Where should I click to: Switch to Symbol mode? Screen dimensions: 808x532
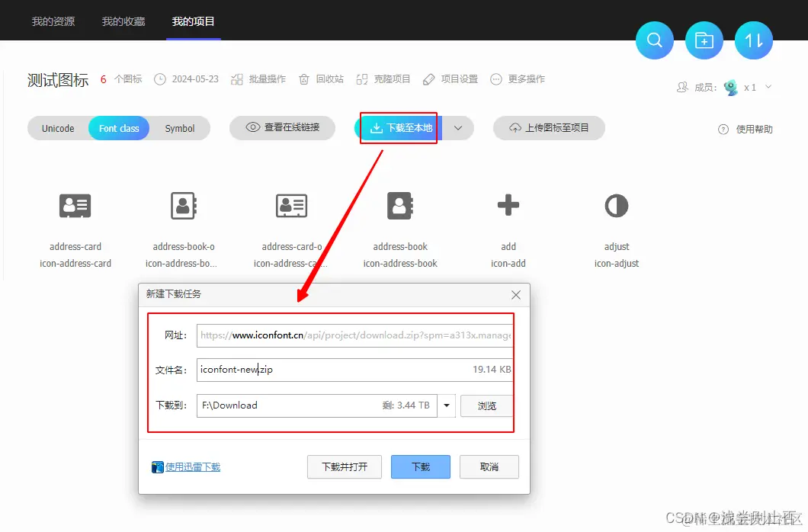tap(180, 128)
